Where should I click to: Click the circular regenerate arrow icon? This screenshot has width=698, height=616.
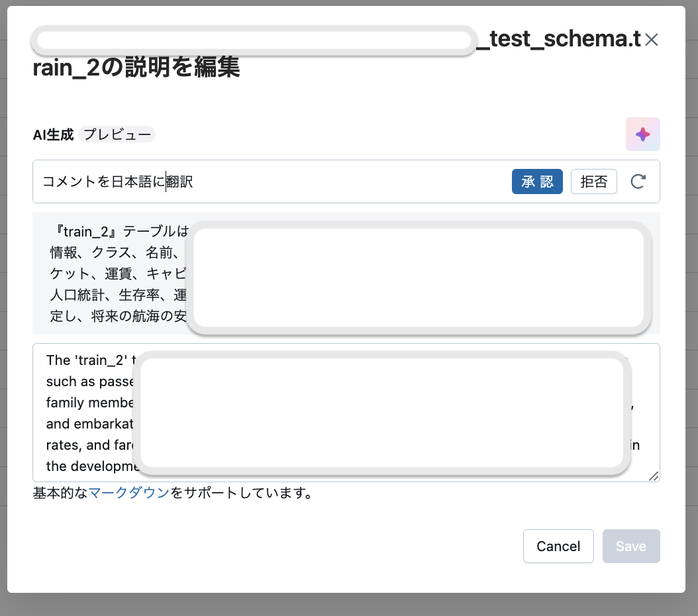[x=638, y=181]
